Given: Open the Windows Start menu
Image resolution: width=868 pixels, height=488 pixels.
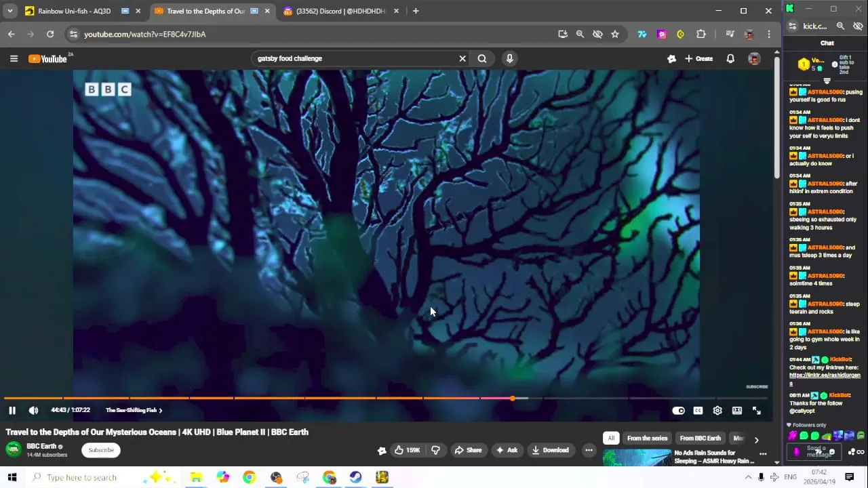Looking at the screenshot, I should pyautogui.click(x=12, y=477).
